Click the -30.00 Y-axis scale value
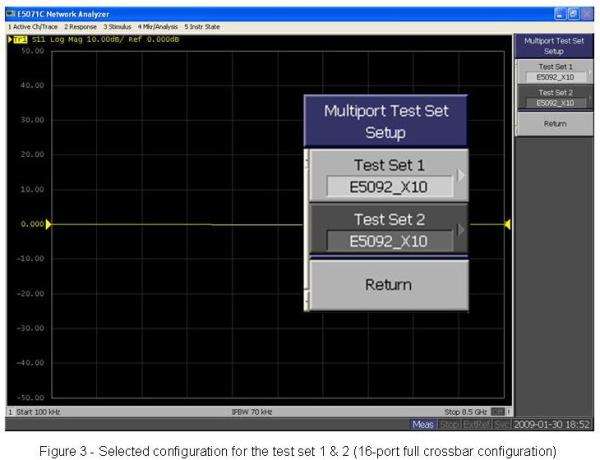600x460 pixels. [31, 328]
